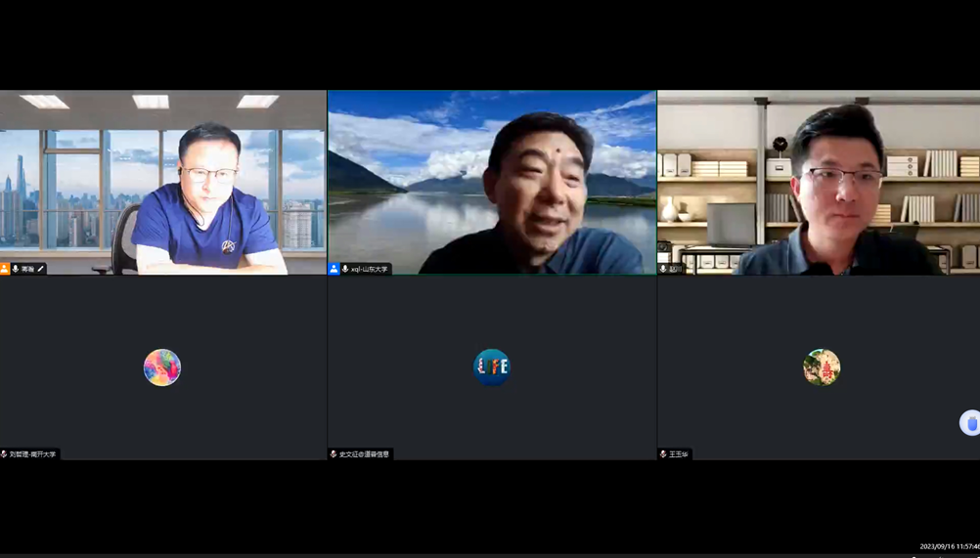
Task: Select the video of man in blue t-shirt
Action: [x=163, y=182]
